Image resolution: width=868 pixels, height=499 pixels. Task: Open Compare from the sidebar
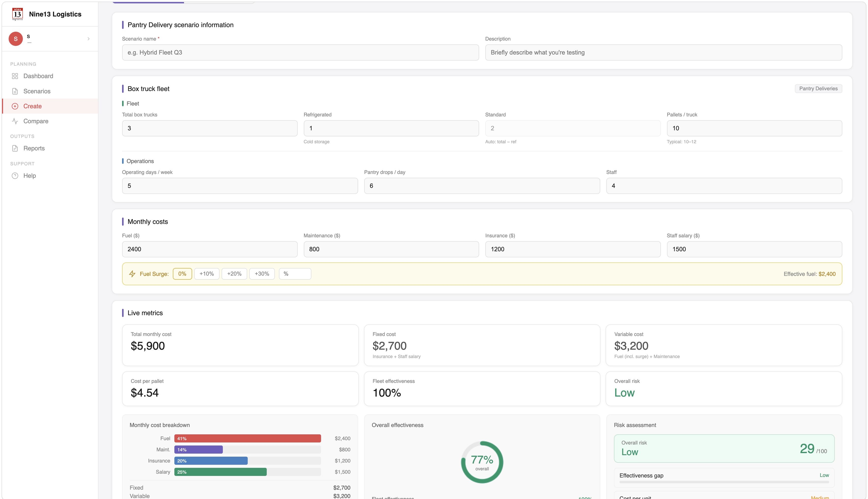pyautogui.click(x=50, y=121)
